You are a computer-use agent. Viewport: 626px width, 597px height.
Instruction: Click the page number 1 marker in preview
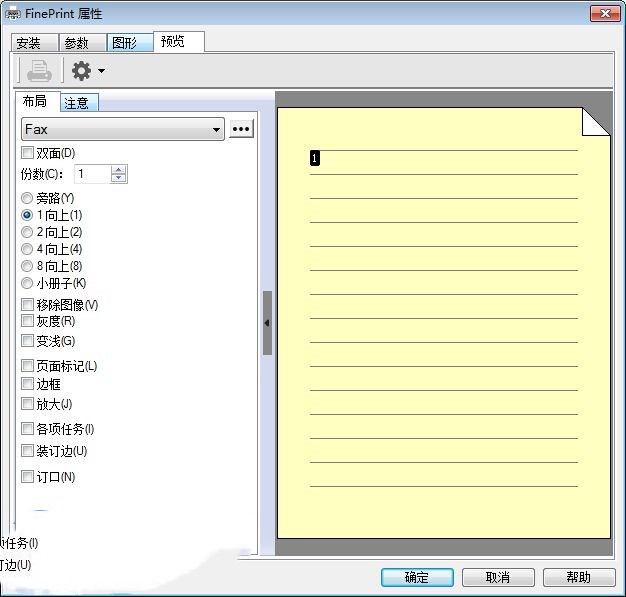point(315,158)
